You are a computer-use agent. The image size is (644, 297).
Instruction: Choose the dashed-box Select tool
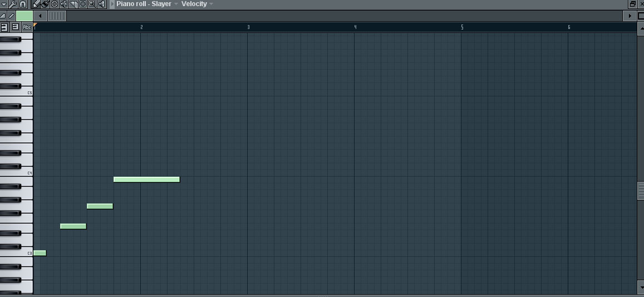[83, 4]
